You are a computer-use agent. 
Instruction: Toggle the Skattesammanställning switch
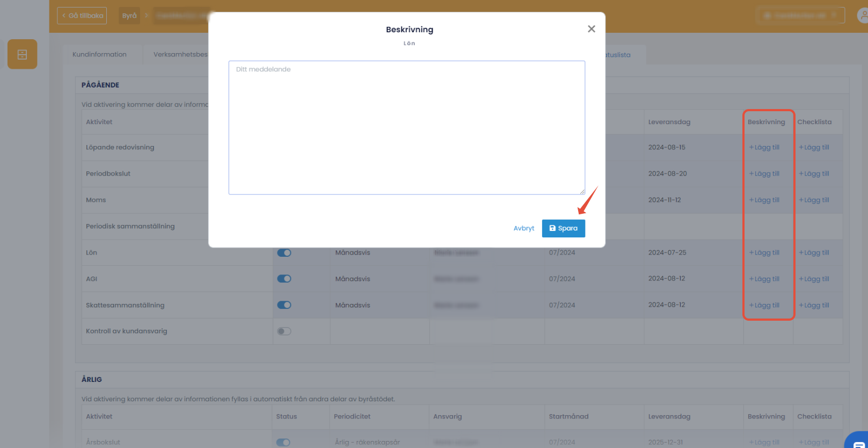point(284,305)
